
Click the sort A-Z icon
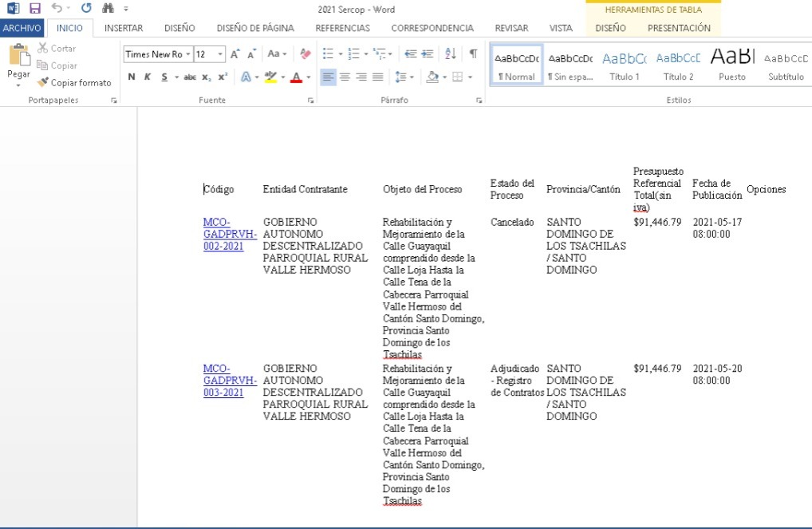[451, 54]
